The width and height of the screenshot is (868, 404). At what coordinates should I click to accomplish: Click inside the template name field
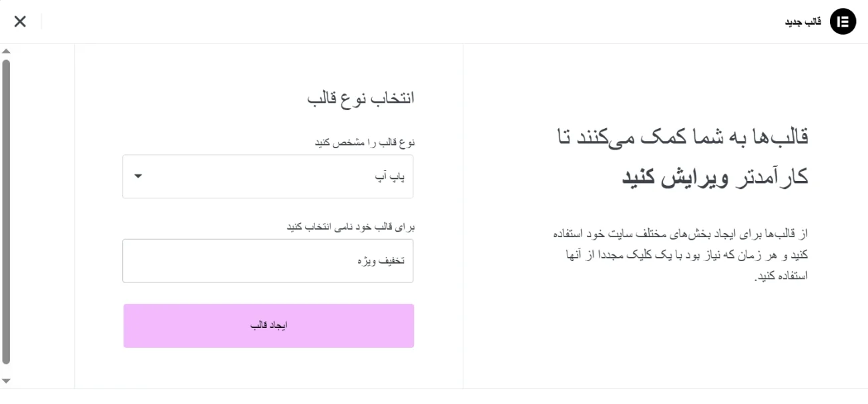pos(267,260)
